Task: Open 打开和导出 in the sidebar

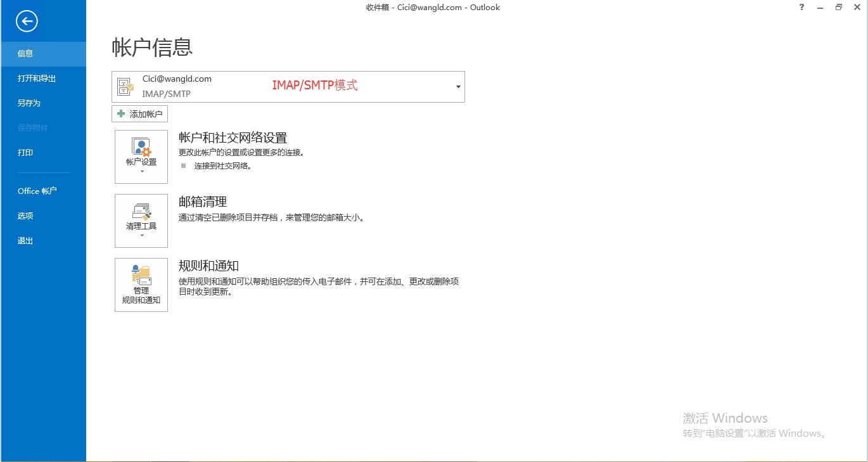Action: point(43,79)
